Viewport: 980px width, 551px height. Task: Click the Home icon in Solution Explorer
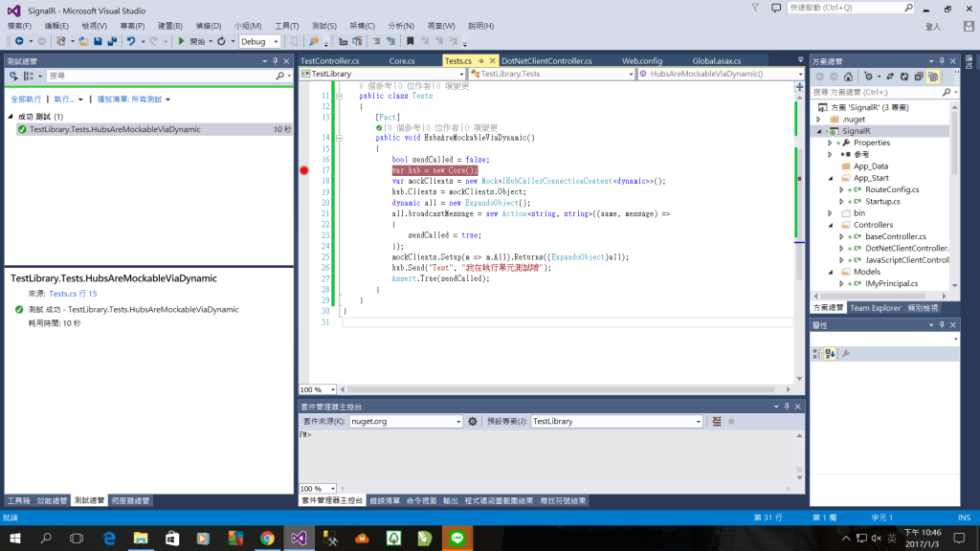click(849, 76)
